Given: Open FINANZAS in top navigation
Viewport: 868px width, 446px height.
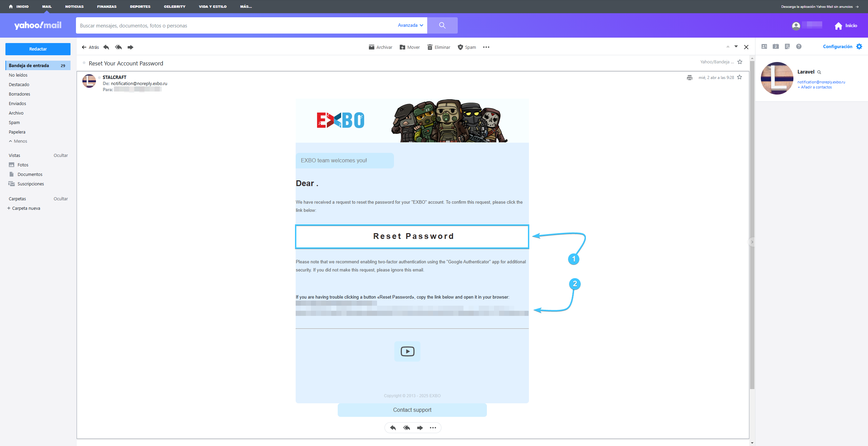Looking at the screenshot, I should pos(107,6).
